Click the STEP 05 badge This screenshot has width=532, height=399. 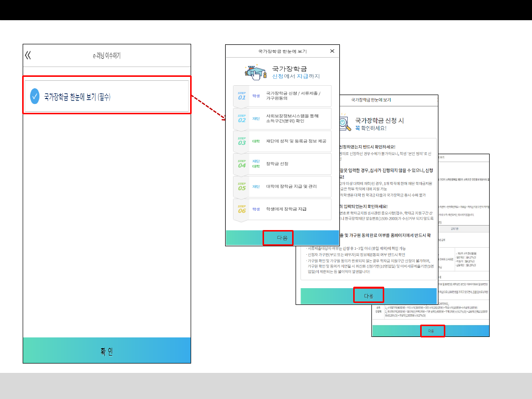click(x=242, y=187)
